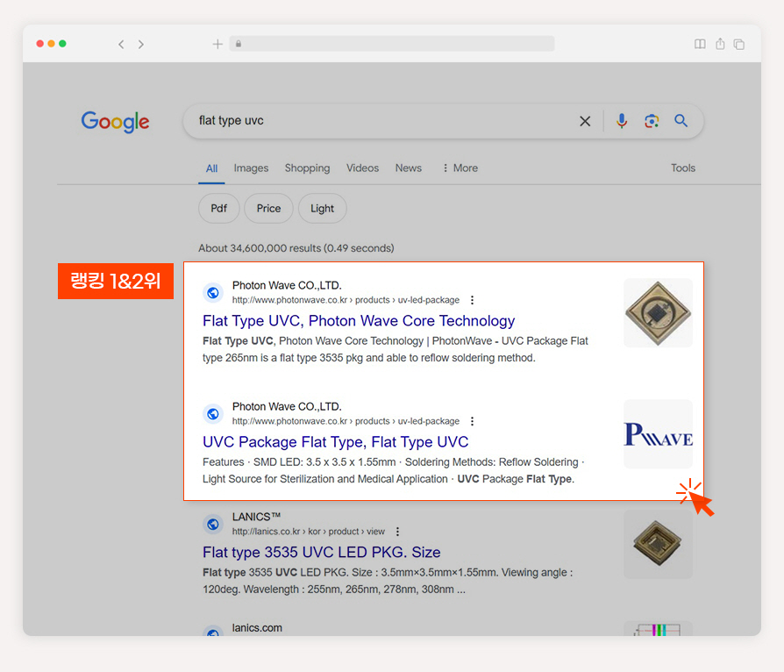Clear the search query with X

click(x=585, y=121)
